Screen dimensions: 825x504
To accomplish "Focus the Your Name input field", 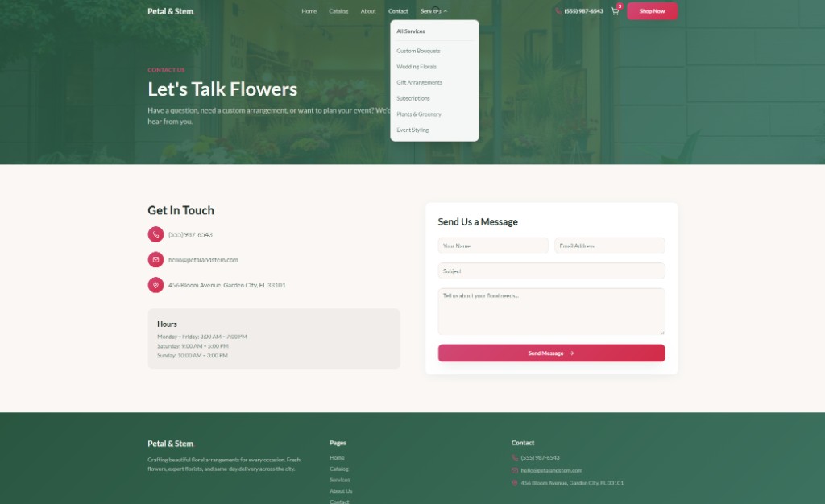I will coord(493,246).
